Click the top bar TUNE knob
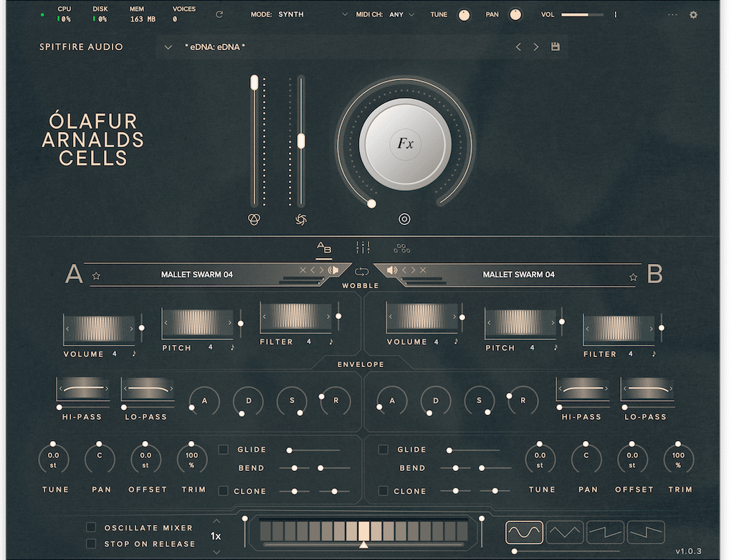 [464, 15]
